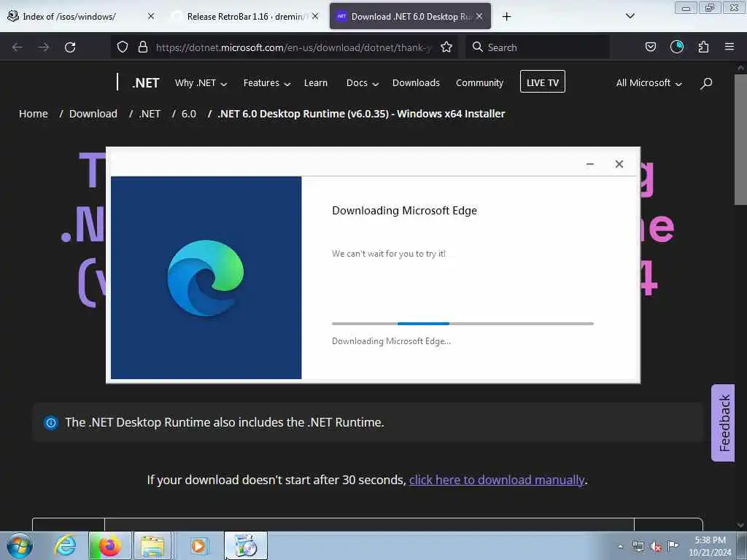Click the .NET logo link
Screen dimensions: 747x560
(145, 83)
